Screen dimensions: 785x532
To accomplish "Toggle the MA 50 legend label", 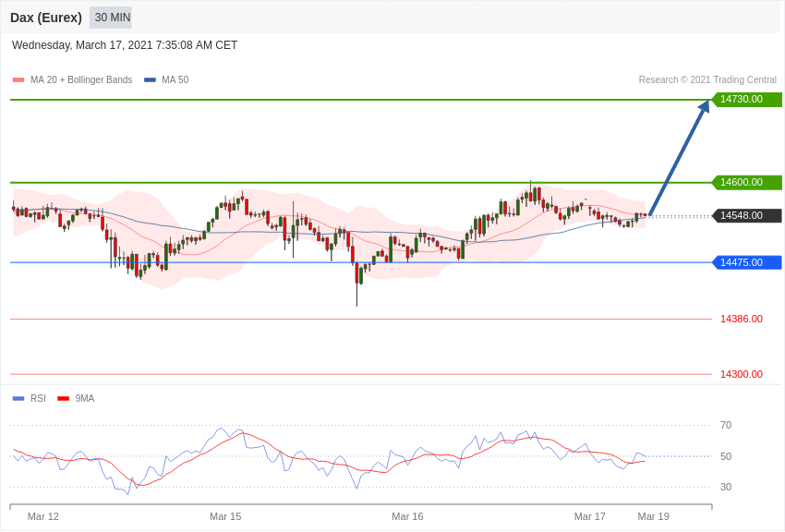I will pos(175,80).
